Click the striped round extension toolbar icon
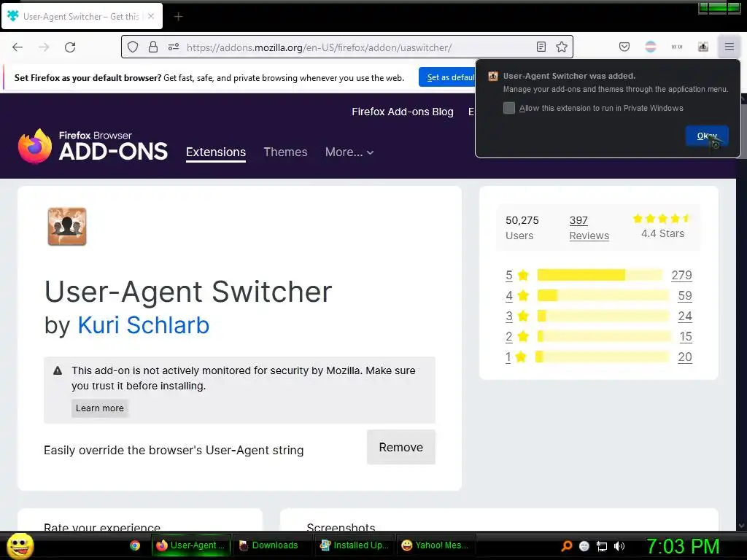 [650, 47]
